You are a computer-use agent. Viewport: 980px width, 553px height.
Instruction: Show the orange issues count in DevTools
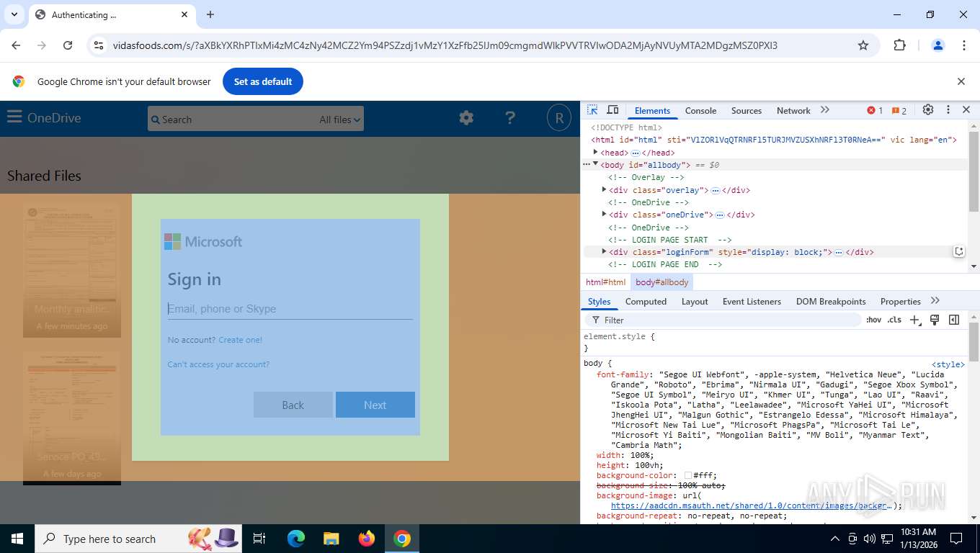899,110
